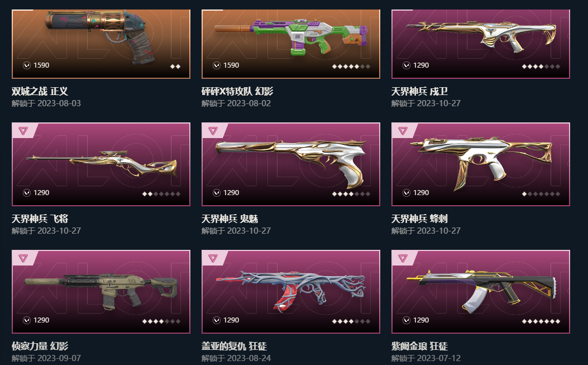Click the pink triangle badge on 天界神兵 飞将
Image resolution: width=588 pixels, height=365 pixels.
[x=23, y=131]
